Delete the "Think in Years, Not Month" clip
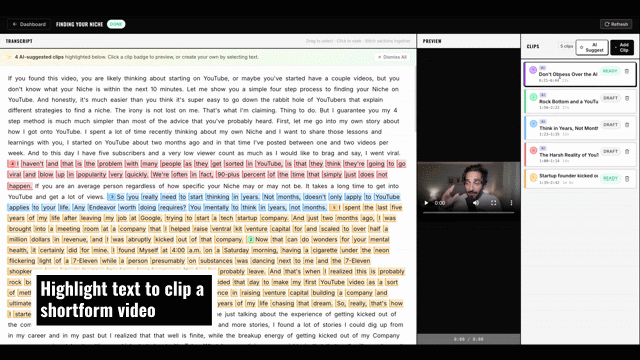The height and width of the screenshot is (360, 640). coord(627,125)
